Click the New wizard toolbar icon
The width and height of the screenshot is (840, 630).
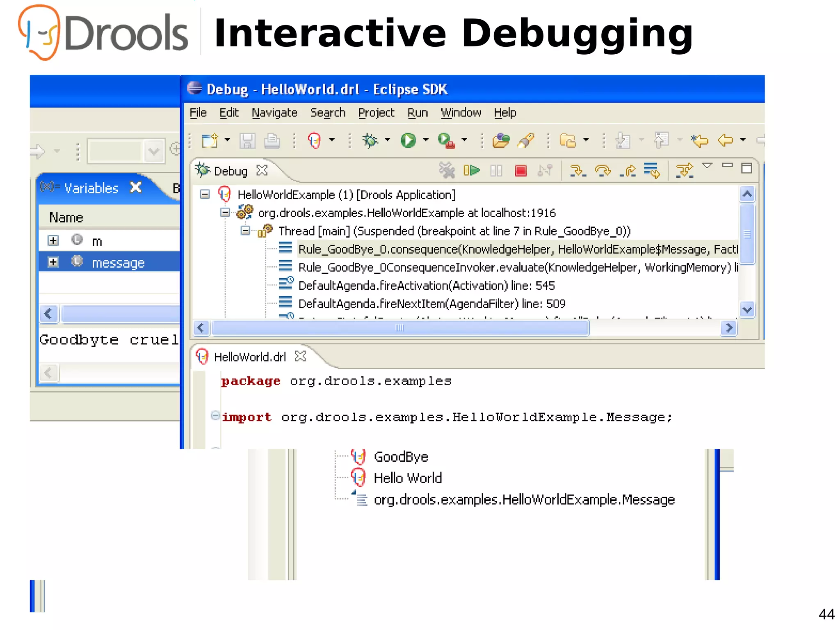pos(210,140)
